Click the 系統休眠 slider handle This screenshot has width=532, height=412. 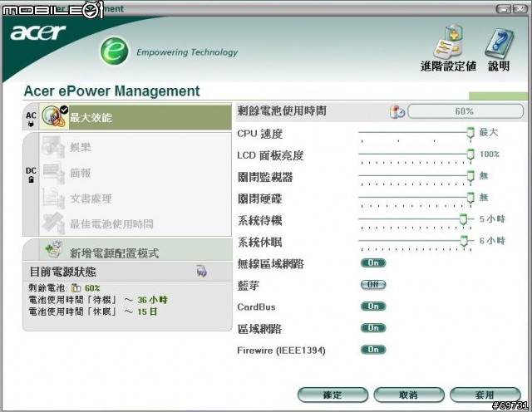coord(464,241)
